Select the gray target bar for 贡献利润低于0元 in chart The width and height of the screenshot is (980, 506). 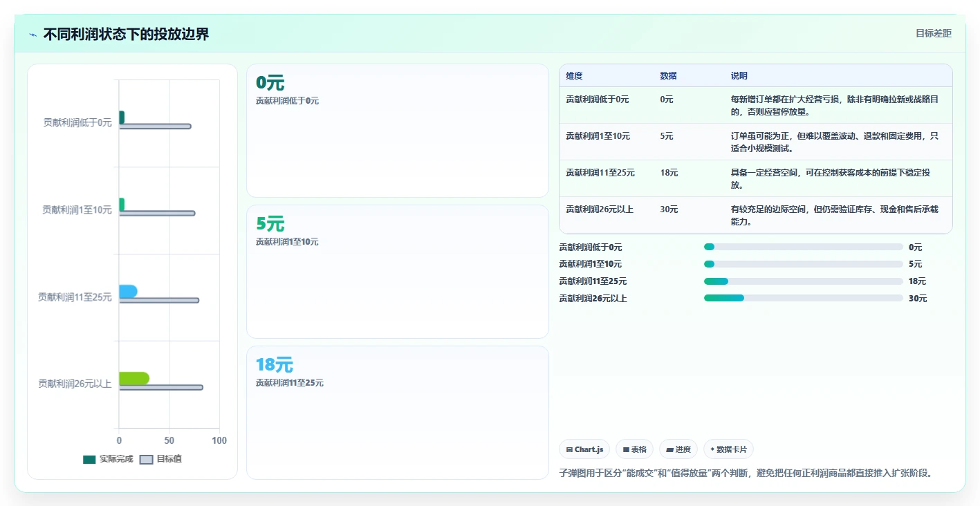pos(155,126)
